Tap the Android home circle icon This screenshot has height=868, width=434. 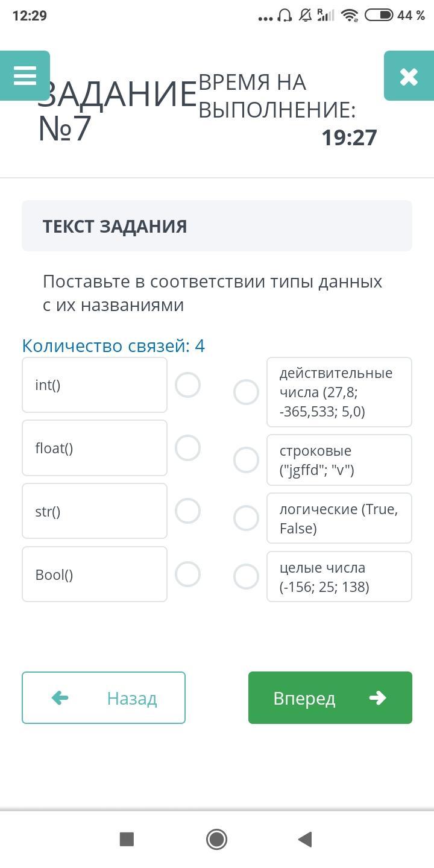click(216, 838)
